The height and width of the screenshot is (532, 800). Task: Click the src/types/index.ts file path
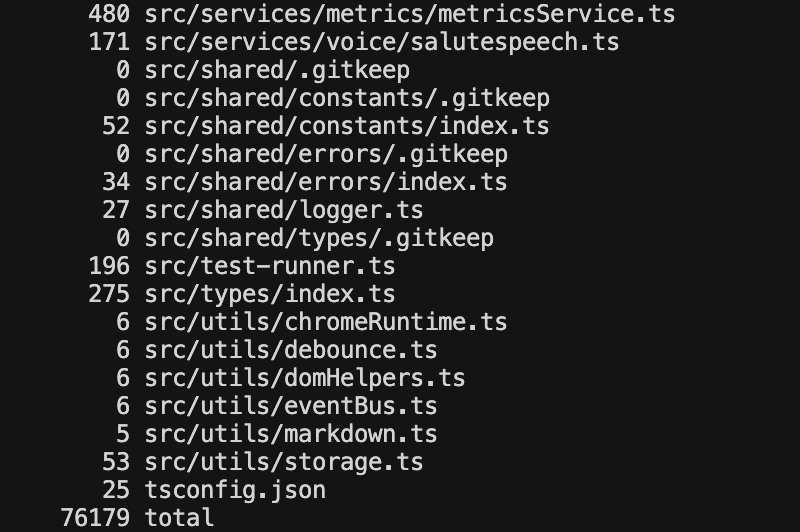click(269, 294)
